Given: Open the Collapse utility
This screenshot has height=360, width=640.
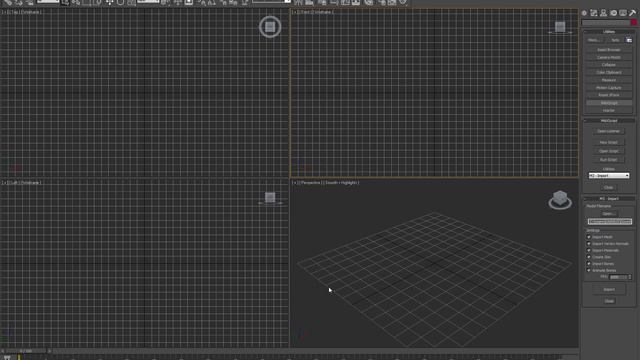Looking at the screenshot, I should [609, 65].
